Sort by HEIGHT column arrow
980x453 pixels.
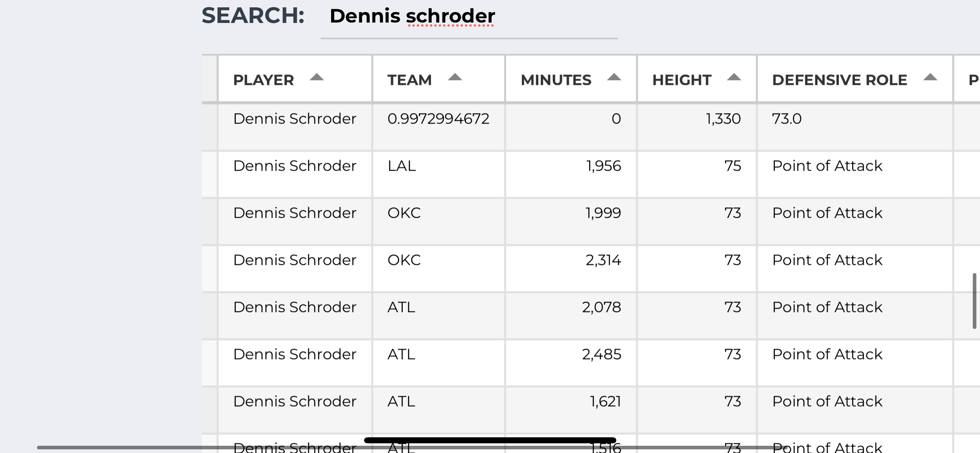point(734,77)
